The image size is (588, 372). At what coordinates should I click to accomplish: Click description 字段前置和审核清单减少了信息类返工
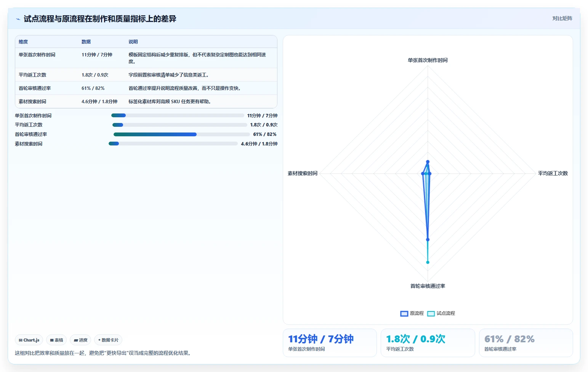coord(169,75)
